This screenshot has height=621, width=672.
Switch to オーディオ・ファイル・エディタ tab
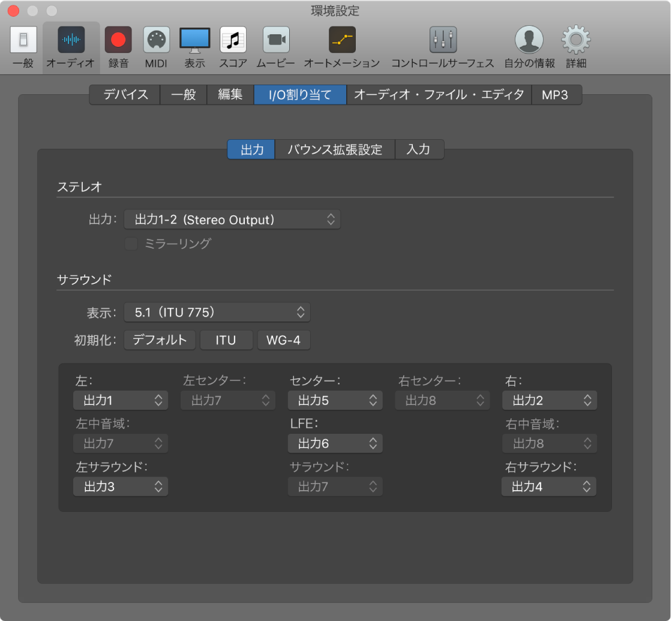(439, 95)
